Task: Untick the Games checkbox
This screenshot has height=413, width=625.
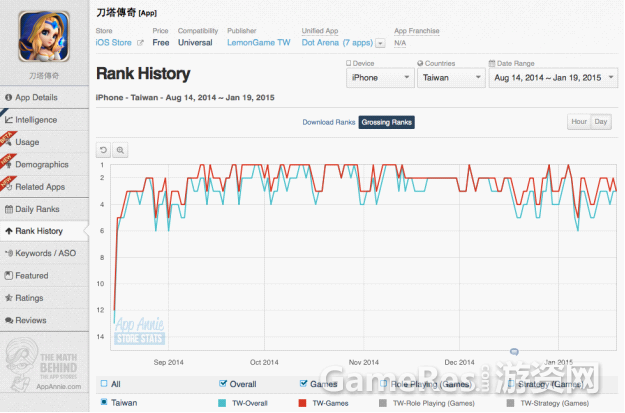Action: coord(303,384)
